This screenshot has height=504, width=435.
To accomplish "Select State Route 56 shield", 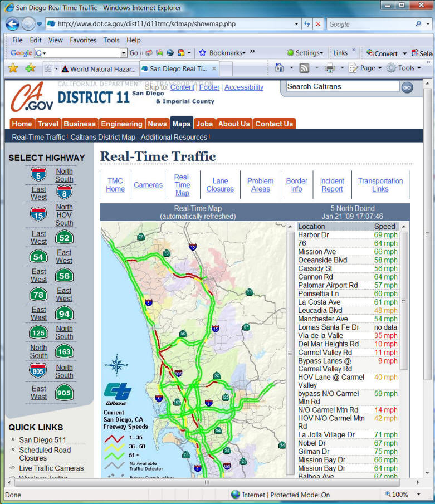I will 64,276.
